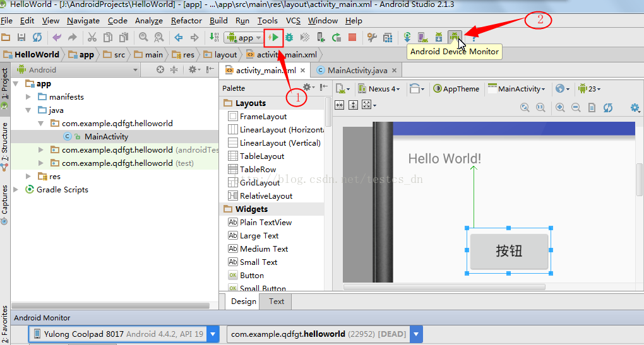This screenshot has width=644, height=345.
Task: Open the VCS menu
Action: pos(293,21)
